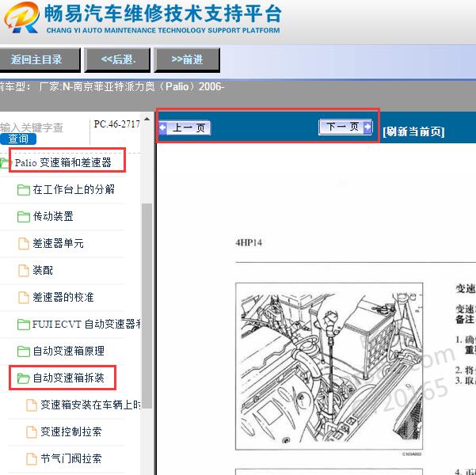
Task: Click the 刷新当前页 refresh link
Action: click(x=413, y=131)
